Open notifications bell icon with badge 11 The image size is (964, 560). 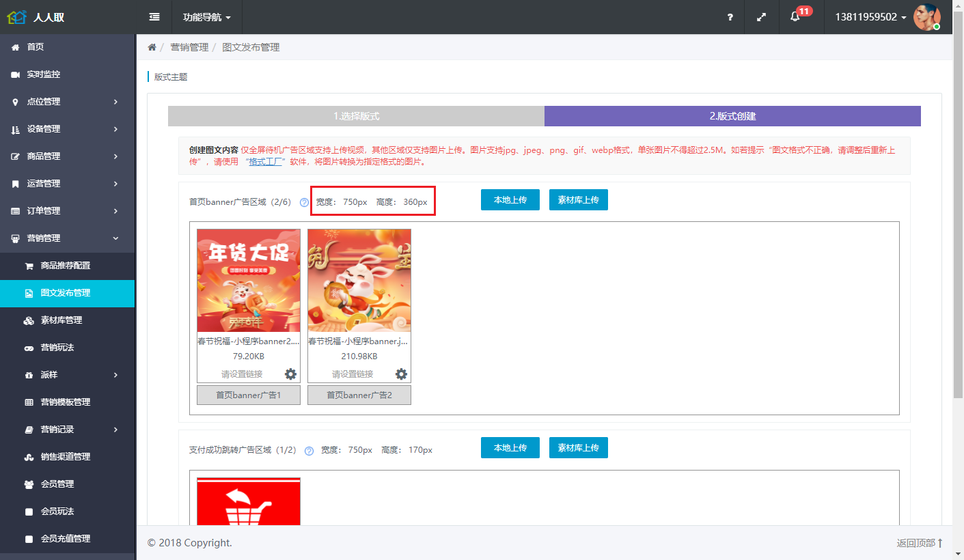click(x=795, y=17)
